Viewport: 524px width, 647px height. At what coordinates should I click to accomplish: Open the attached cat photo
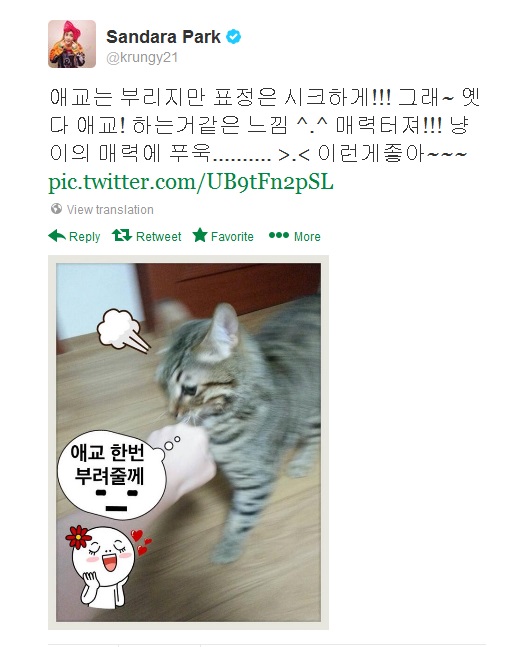tap(188, 442)
